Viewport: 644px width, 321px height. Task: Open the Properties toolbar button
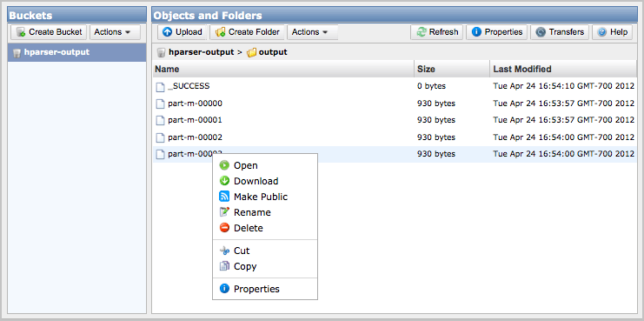496,32
